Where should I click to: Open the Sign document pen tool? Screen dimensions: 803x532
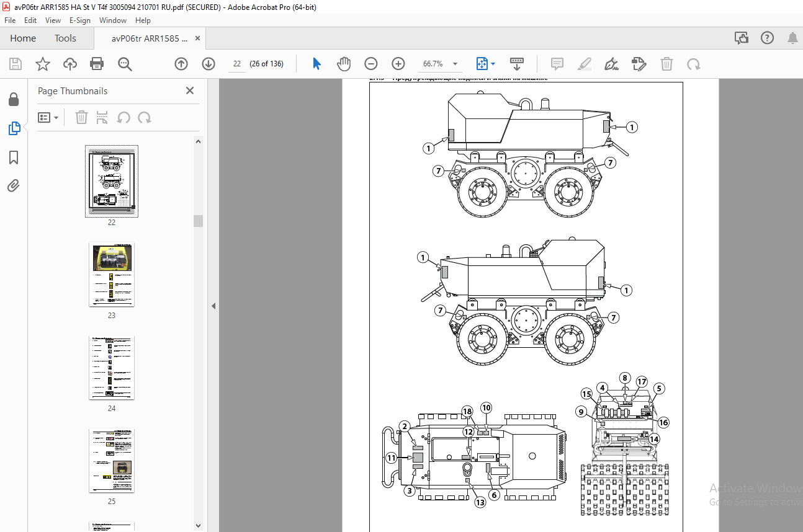click(x=611, y=64)
